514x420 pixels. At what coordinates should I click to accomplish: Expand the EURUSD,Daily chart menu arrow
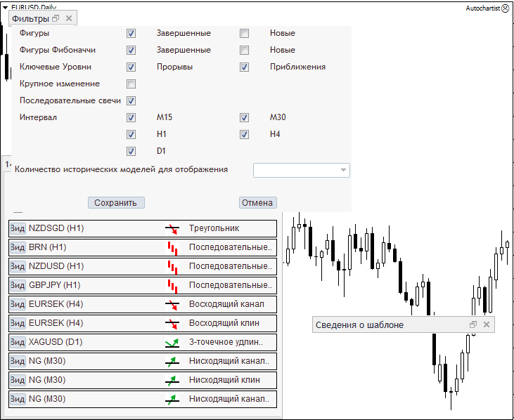pos(6,7)
